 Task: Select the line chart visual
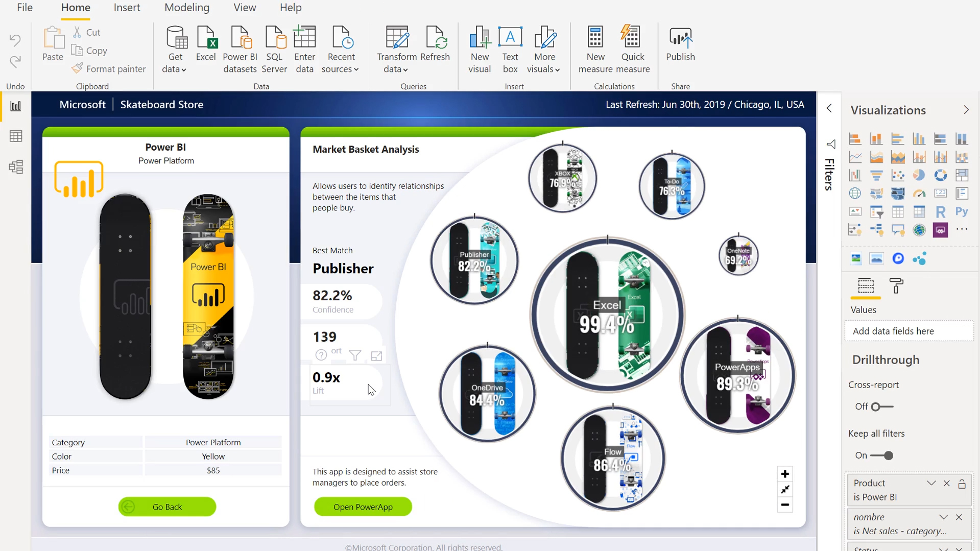coord(855,157)
